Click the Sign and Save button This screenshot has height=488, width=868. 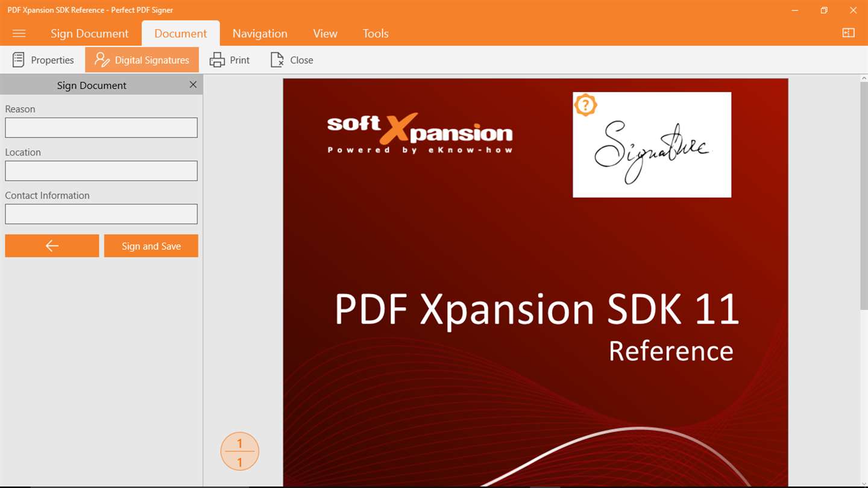[x=151, y=246]
